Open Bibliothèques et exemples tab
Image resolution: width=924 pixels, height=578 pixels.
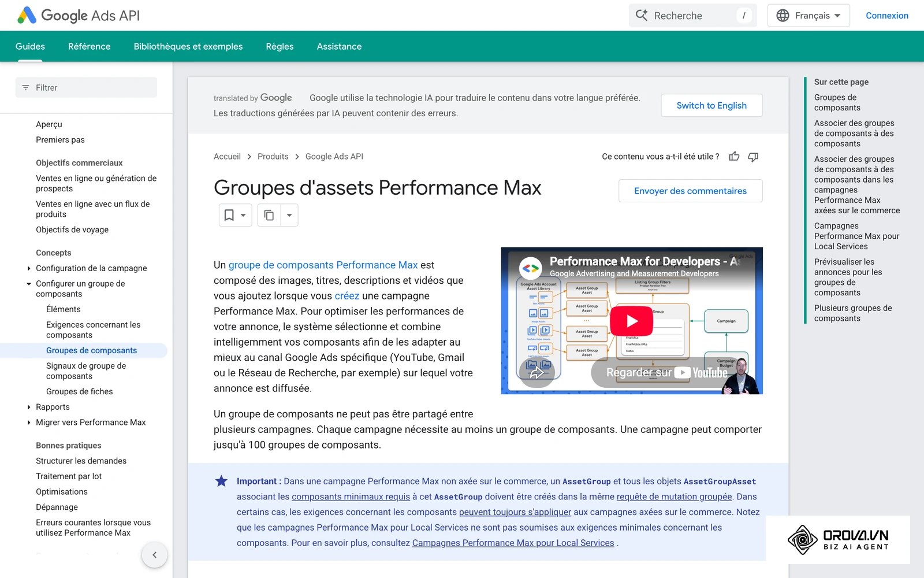[x=188, y=46]
